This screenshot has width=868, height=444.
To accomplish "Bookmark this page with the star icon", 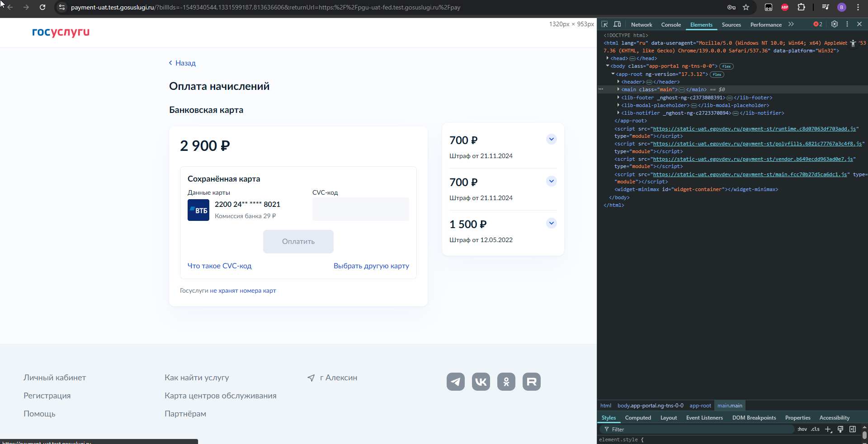I will click(746, 7).
